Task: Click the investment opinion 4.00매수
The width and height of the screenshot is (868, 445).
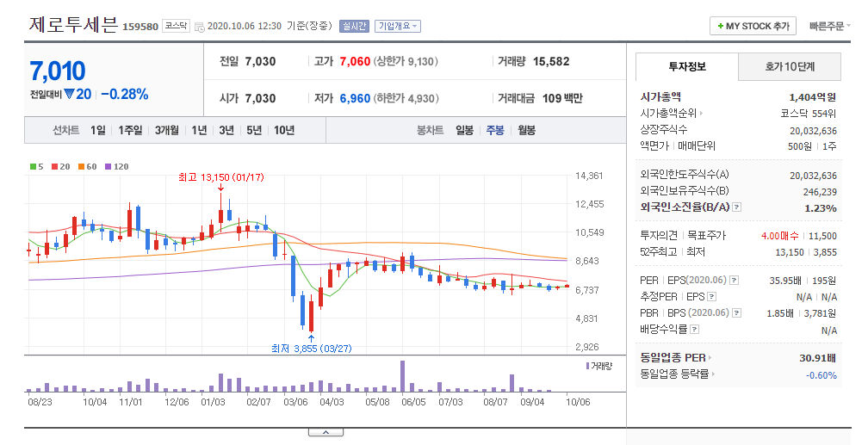Action: 779,236
